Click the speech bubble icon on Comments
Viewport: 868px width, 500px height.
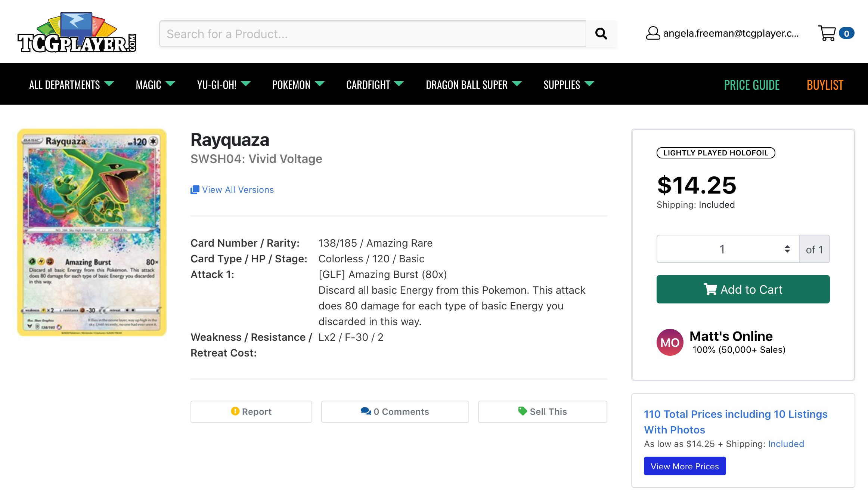coord(366,411)
